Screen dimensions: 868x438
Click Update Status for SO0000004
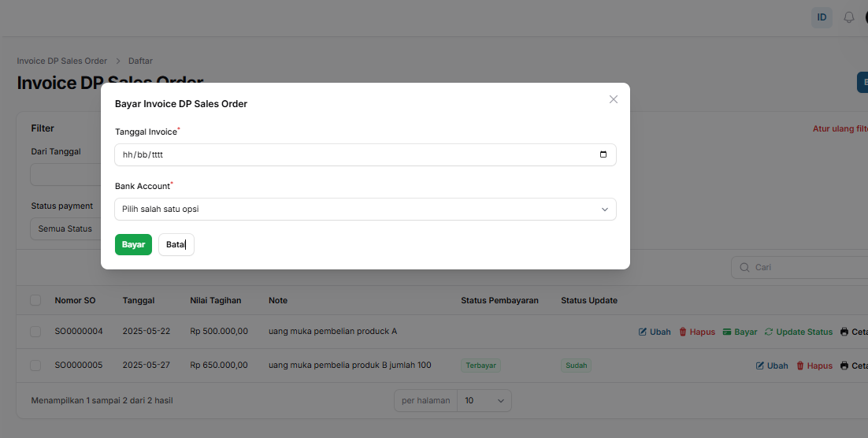coord(799,332)
